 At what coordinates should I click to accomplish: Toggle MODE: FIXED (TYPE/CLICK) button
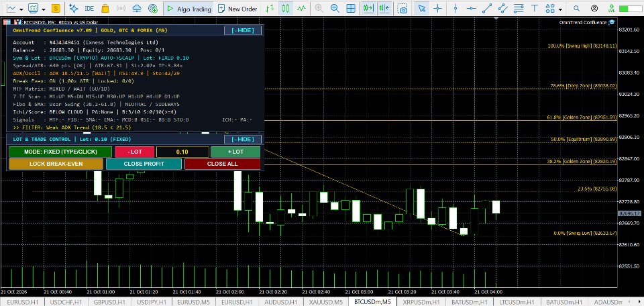60,152
